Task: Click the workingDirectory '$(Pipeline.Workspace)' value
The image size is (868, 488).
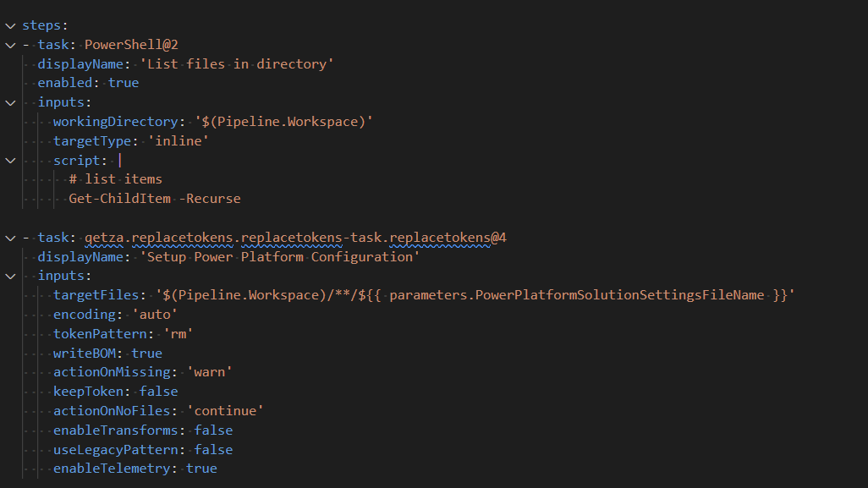Action: click(283, 122)
